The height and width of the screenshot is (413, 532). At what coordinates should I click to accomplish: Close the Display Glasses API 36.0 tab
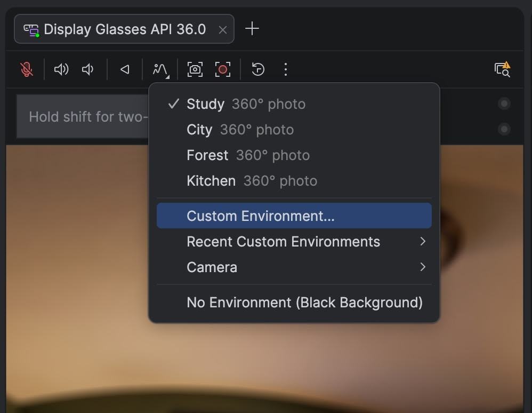tap(223, 30)
